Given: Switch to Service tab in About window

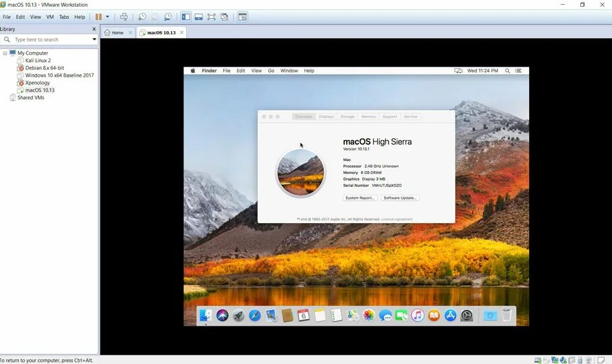Looking at the screenshot, I should click(410, 117).
